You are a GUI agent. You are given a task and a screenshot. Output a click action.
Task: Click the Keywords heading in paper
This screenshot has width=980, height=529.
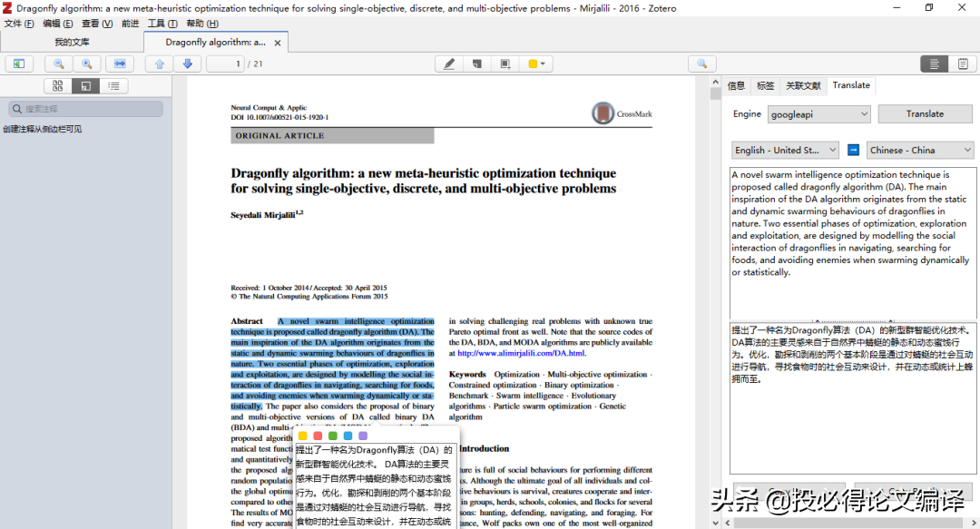(x=467, y=374)
